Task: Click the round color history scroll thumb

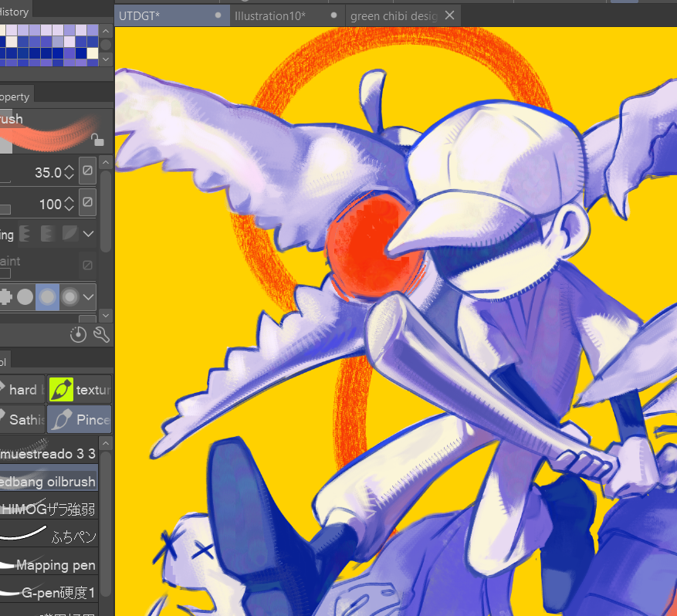Action: 106,45
